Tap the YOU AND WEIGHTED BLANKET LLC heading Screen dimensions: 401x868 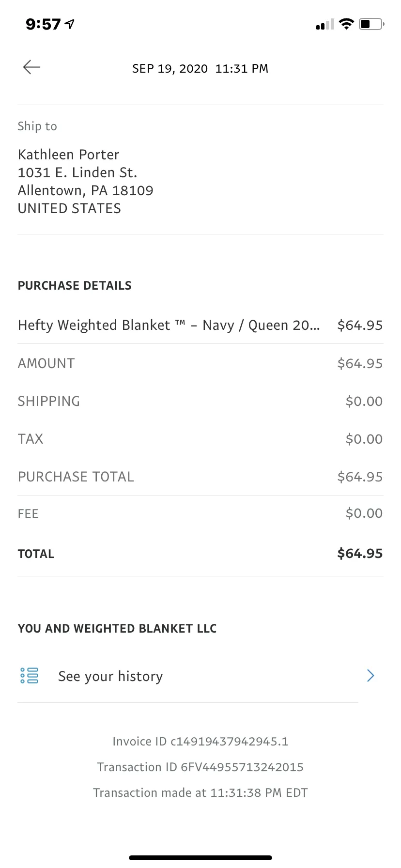click(x=117, y=628)
